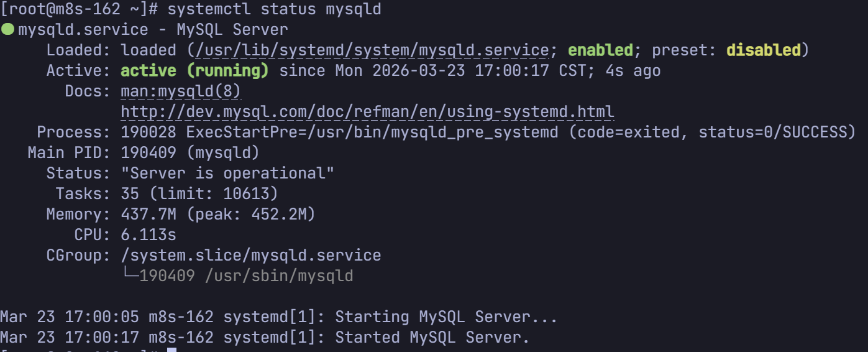Open the dev.mysql.com using-systemd.html link
Image resolution: width=868 pixels, height=352 pixels.
367,112
